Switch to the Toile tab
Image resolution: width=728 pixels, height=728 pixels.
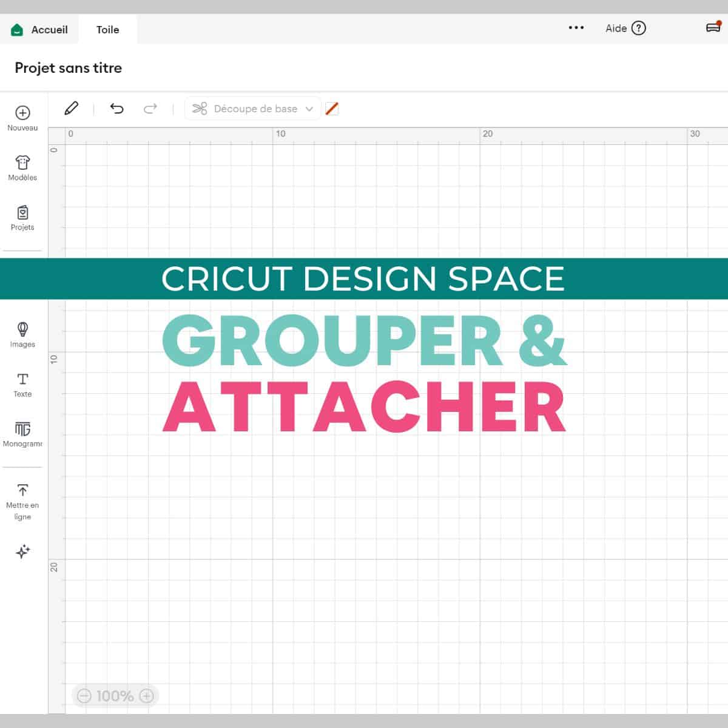click(x=107, y=29)
